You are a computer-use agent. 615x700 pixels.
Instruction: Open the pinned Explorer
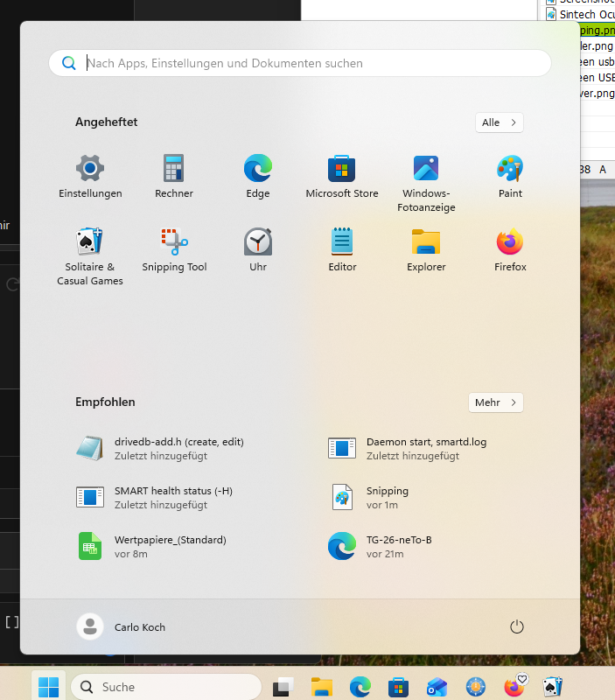pyautogui.click(x=426, y=250)
